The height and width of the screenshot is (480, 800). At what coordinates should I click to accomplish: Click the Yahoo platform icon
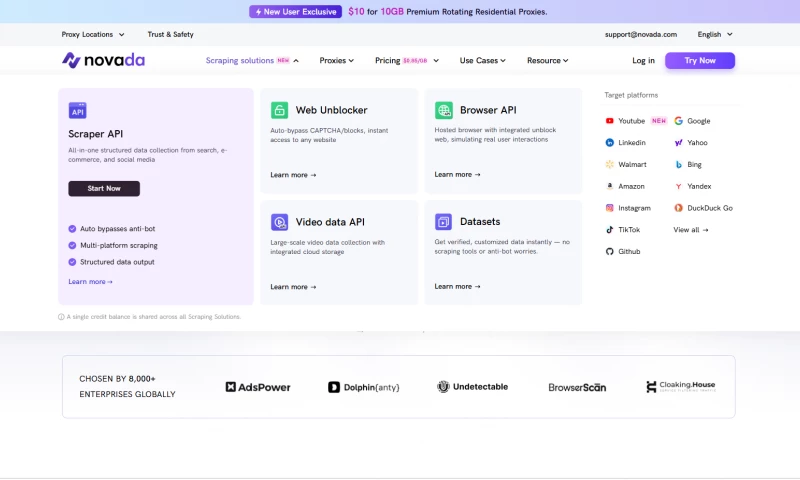pos(678,143)
